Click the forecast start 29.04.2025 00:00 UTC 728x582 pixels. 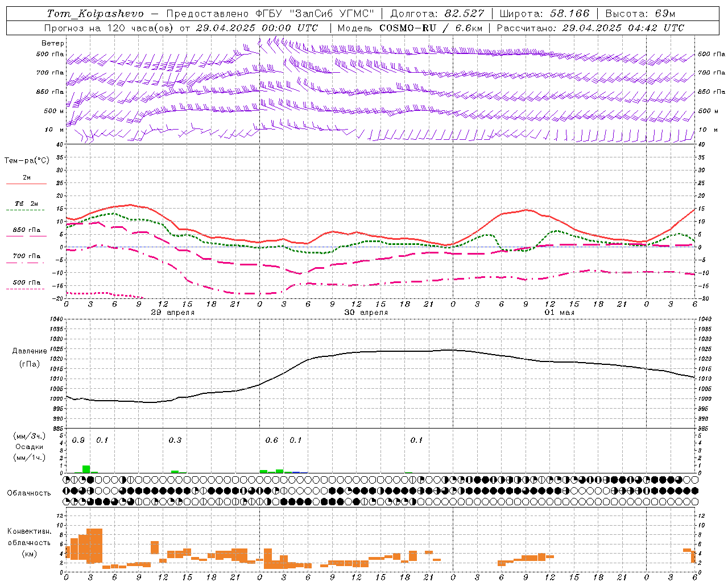click(257, 28)
